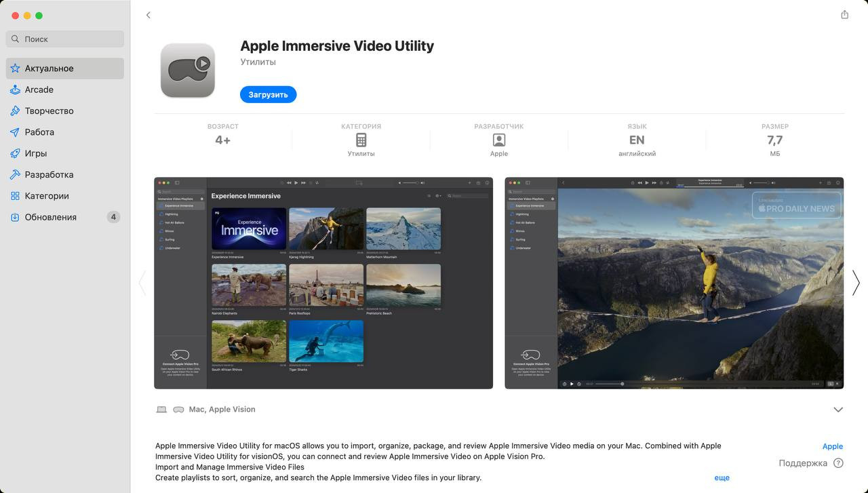Click the Apple Vision headset platform icon
Image resolution: width=868 pixels, height=493 pixels.
coord(178,410)
